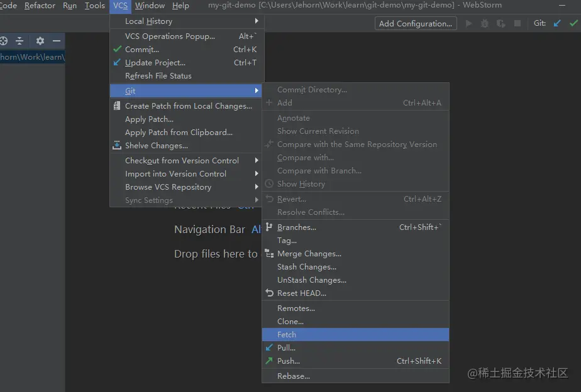
Task: Choose Clone... from Git submenu
Action: point(355,321)
